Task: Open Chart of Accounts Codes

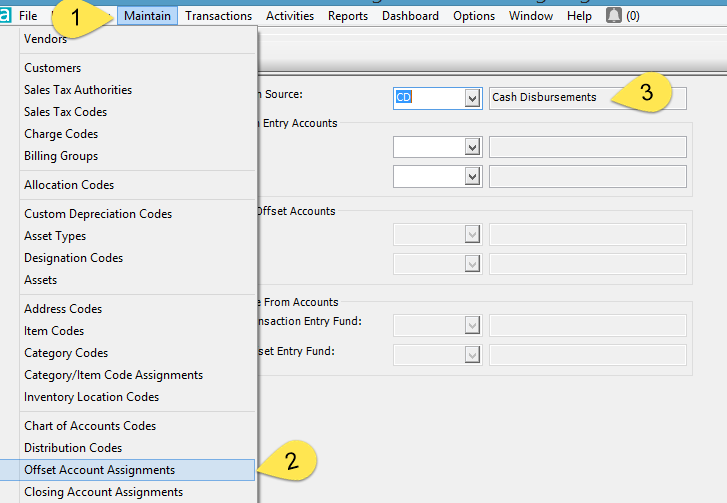Action: point(90,426)
